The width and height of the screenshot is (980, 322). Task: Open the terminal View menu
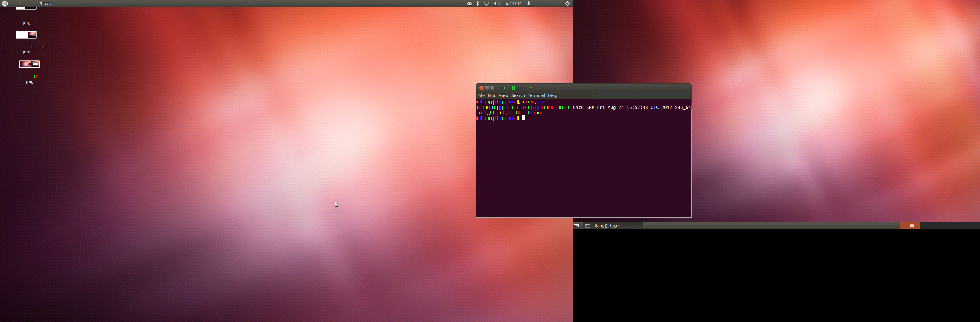503,95
